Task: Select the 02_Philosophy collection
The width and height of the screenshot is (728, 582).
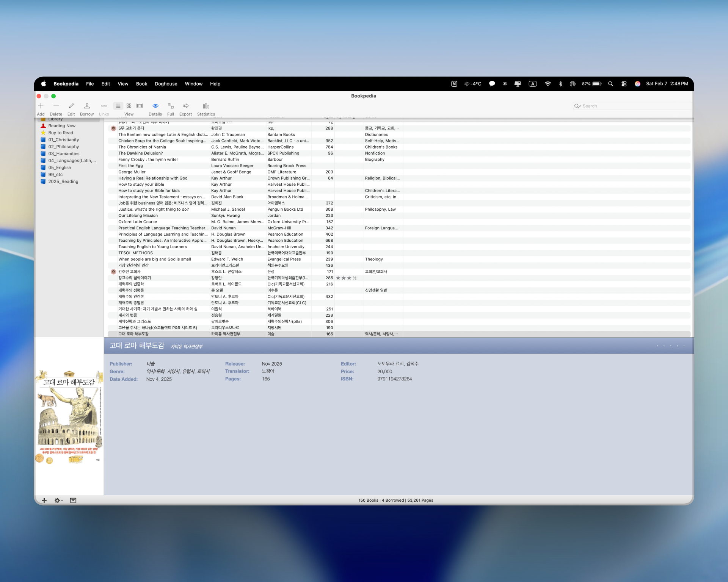Action: [63, 147]
